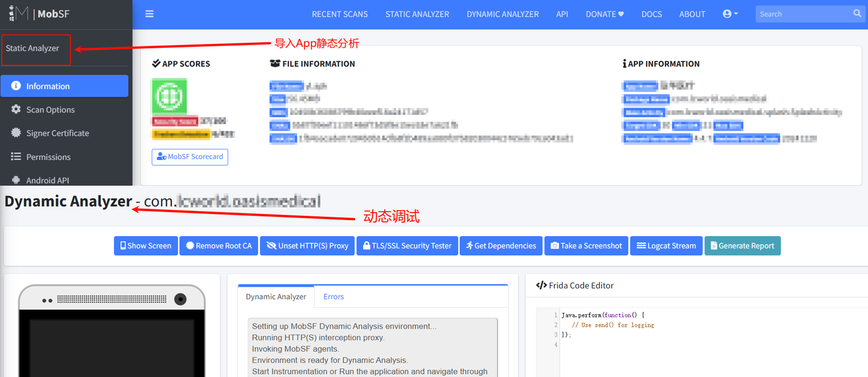Click the Show Screen button
Viewport: 868px width, 377px height.
146,246
